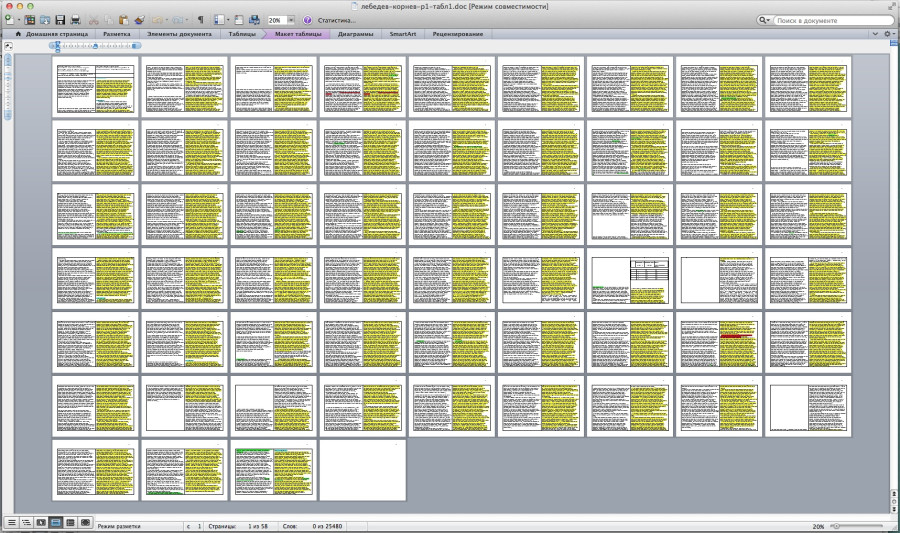Screen dimensions: 900x533
Task: Click the Print icon in toolbar
Action: [76, 20]
